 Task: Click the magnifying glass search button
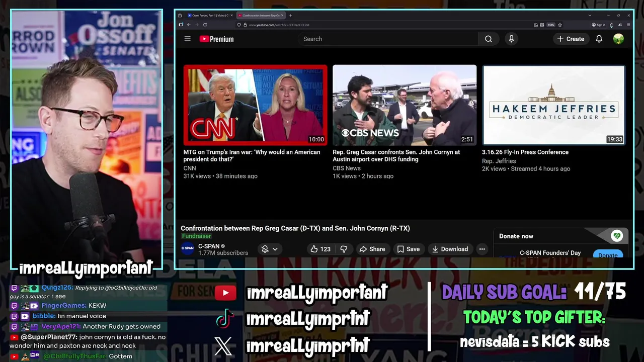(x=489, y=39)
